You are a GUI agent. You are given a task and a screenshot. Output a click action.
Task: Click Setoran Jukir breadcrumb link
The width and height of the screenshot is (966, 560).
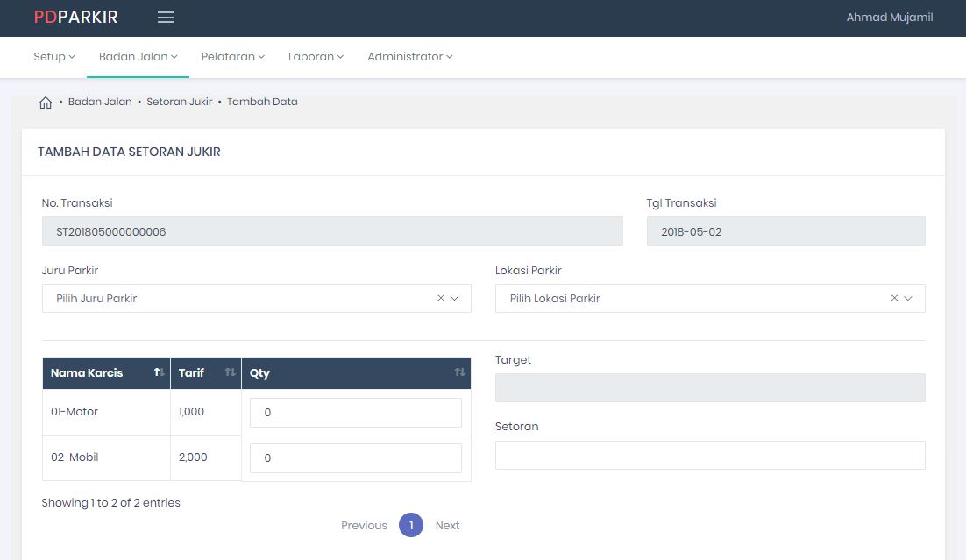179,102
